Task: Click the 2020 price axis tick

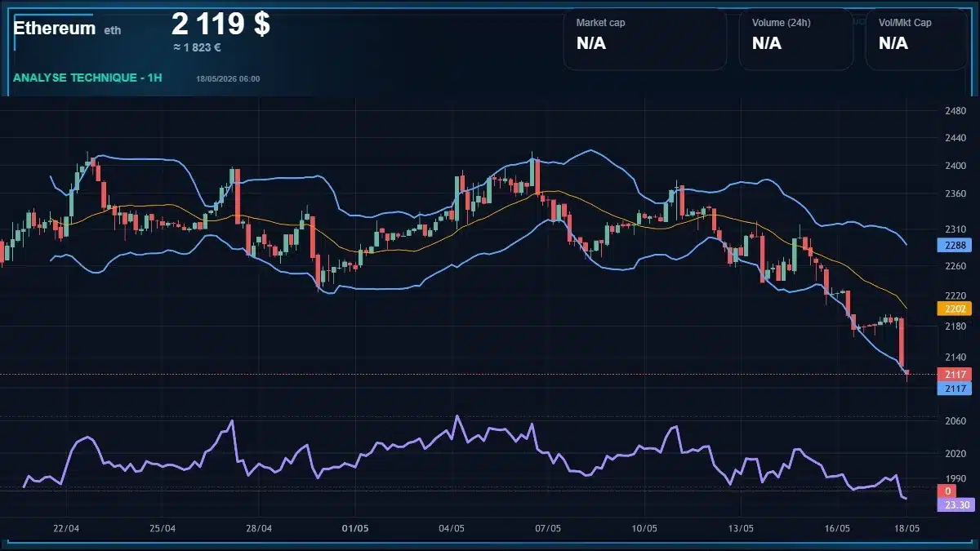Action: pos(955,454)
